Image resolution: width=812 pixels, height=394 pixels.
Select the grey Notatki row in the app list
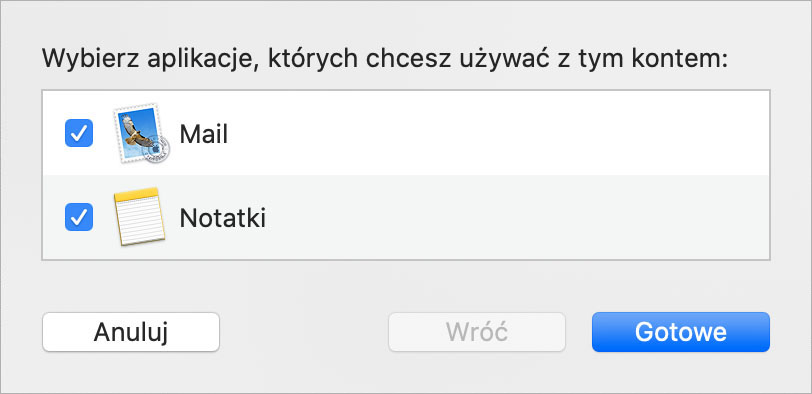coord(406,217)
